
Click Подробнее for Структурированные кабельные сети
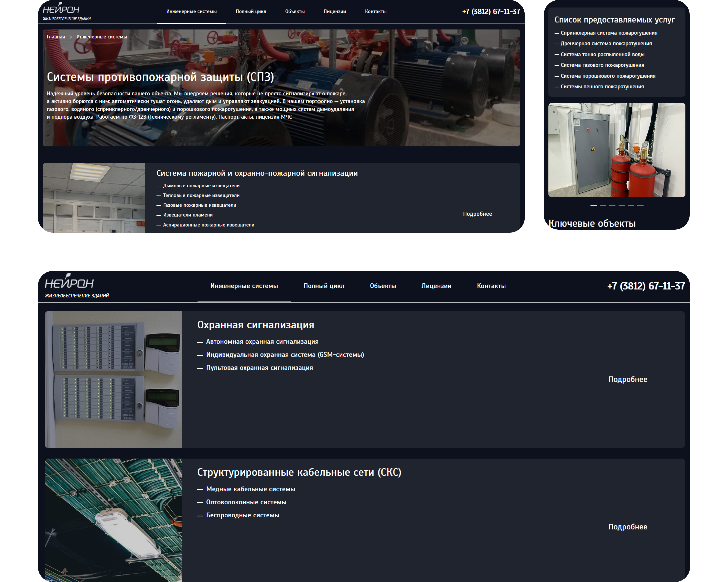(628, 527)
